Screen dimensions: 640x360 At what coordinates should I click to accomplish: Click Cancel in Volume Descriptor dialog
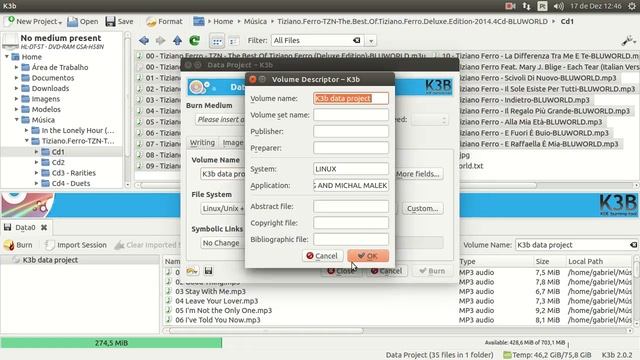tap(322, 256)
